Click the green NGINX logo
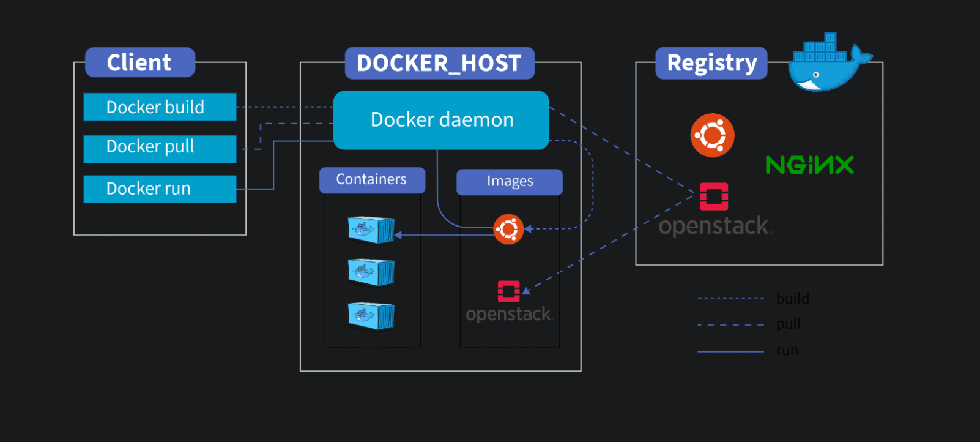The height and width of the screenshot is (442, 980). click(x=810, y=165)
